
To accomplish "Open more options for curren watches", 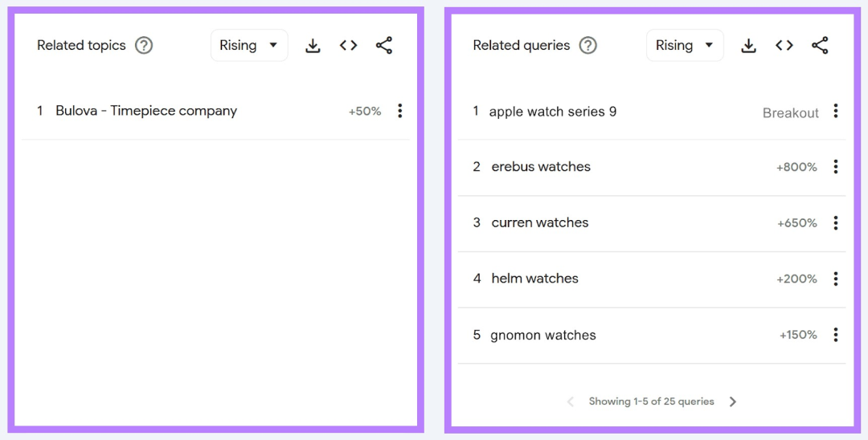I will pyautogui.click(x=835, y=222).
